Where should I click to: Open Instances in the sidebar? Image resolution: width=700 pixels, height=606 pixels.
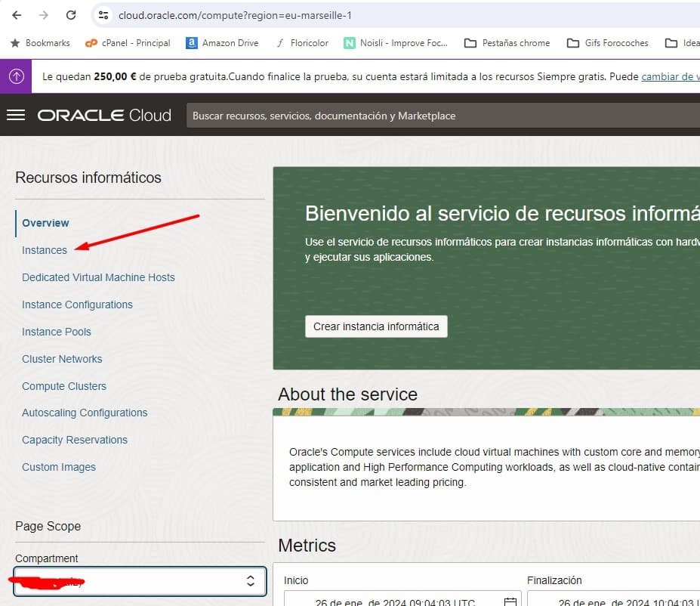coord(45,250)
